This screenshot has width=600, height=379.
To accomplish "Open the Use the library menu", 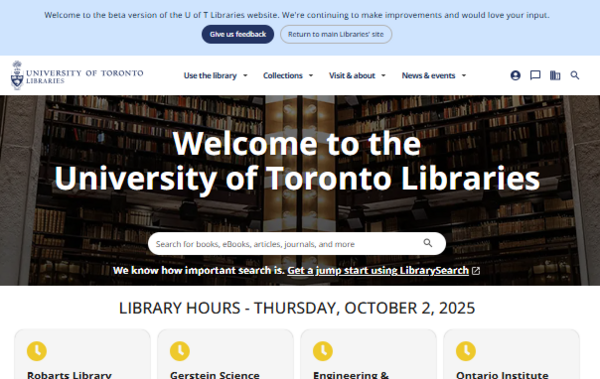I will point(210,76).
